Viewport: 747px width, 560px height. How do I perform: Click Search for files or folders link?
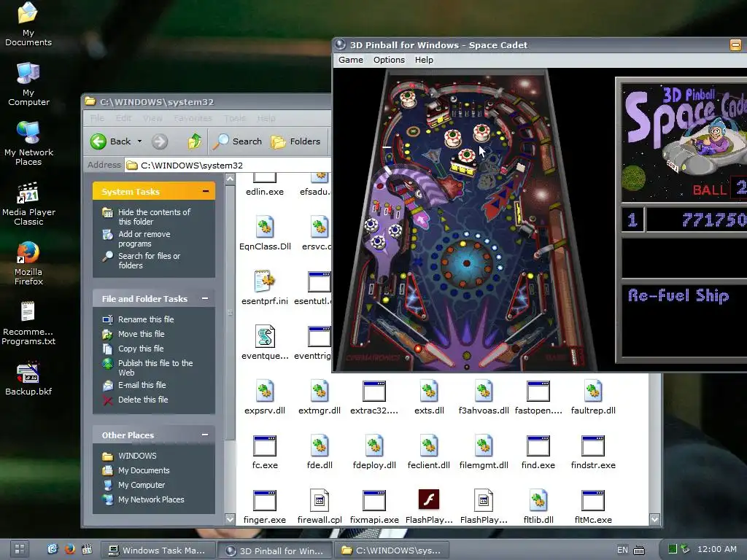[x=149, y=260]
